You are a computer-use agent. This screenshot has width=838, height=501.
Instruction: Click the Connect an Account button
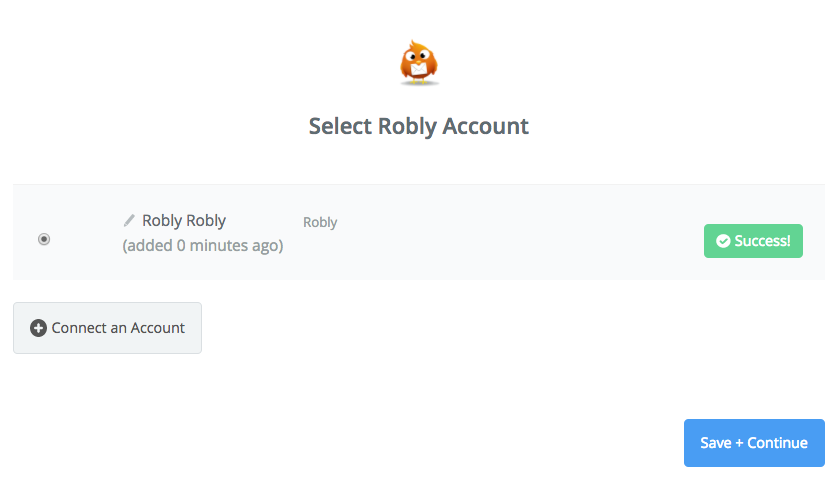[x=107, y=328]
